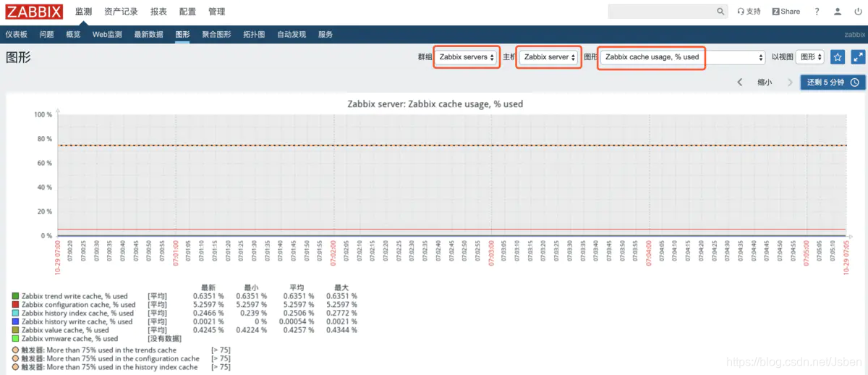
Task: Click the 最新 column header in legend
Action: click(x=208, y=287)
